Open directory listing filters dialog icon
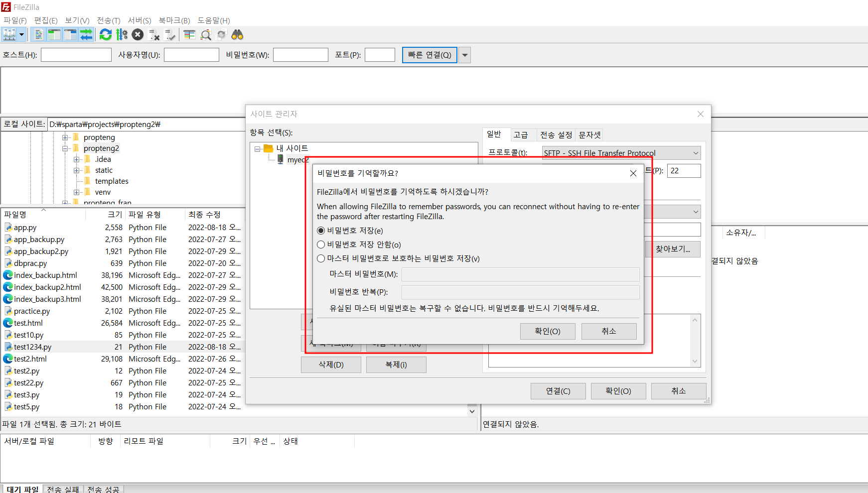Screen dimensions: 868x493 click(x=189, y=34)
